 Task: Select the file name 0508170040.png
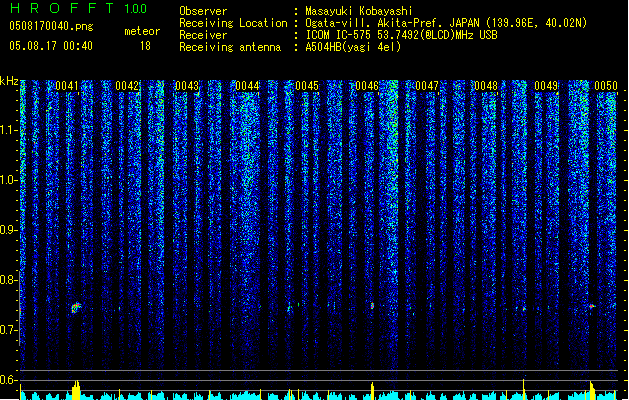(x=51, y=26)
